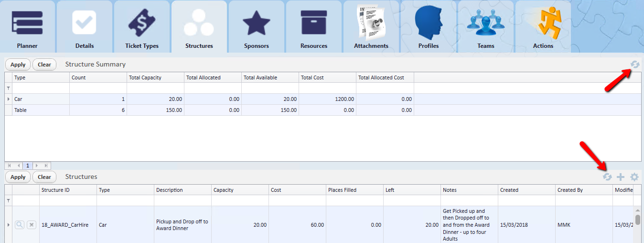Expand the Car summary row

coord(8,99)
